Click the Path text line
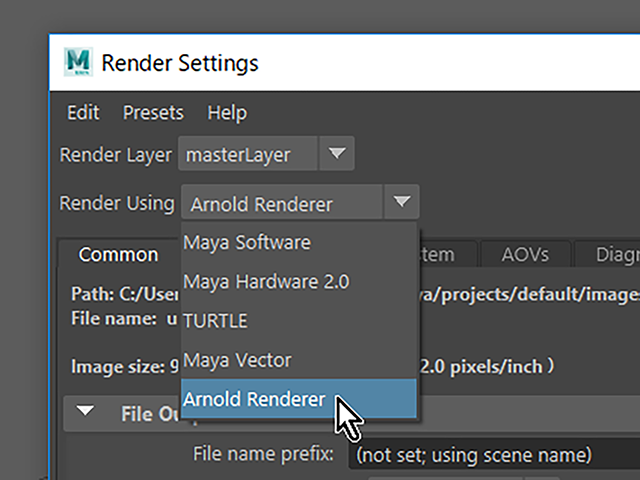The image size is (640, 480). point(355,294)
